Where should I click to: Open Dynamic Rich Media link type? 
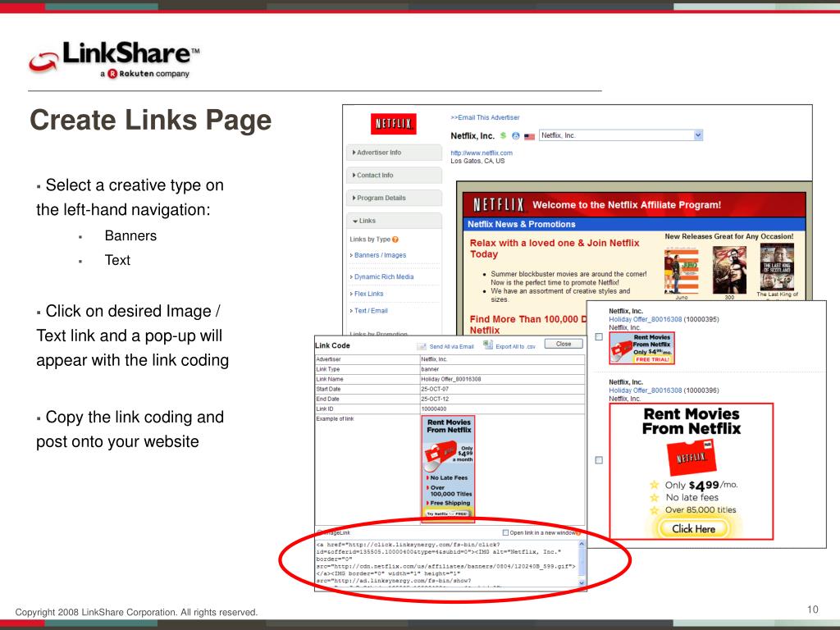(x=384, y=277)
